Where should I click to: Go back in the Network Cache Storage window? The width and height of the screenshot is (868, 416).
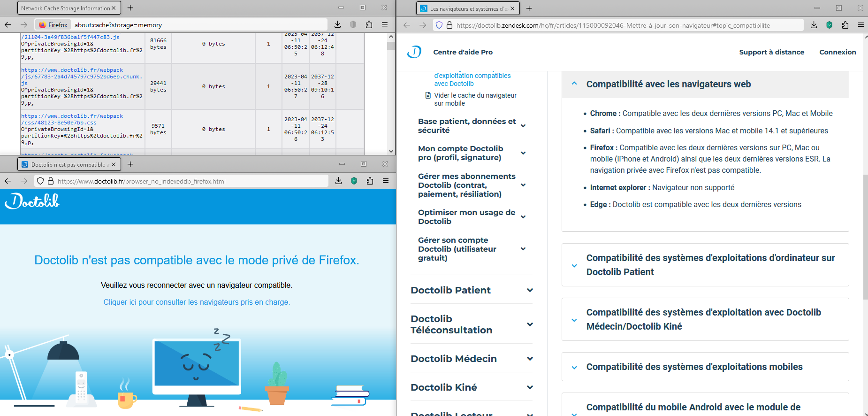(8, 25)
